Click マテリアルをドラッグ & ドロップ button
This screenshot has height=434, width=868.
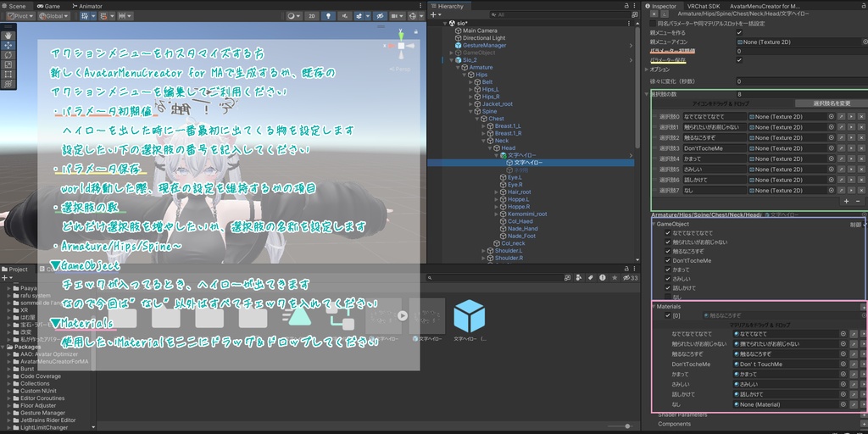759,325
